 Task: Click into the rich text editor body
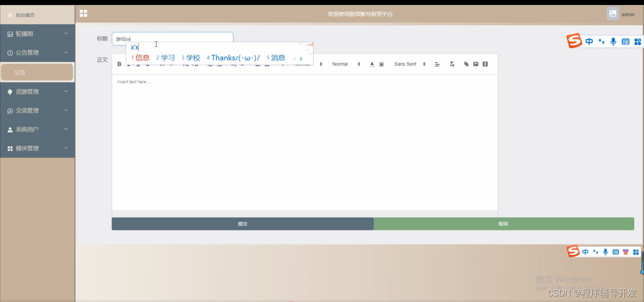[x=305, y=142]
